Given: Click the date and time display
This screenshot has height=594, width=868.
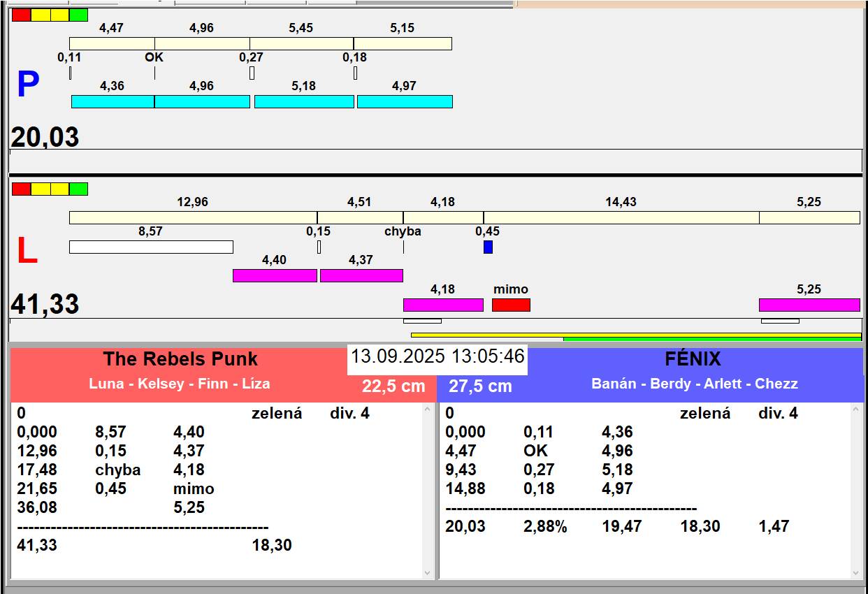Looking at the screenshot, I should (437, 356).
